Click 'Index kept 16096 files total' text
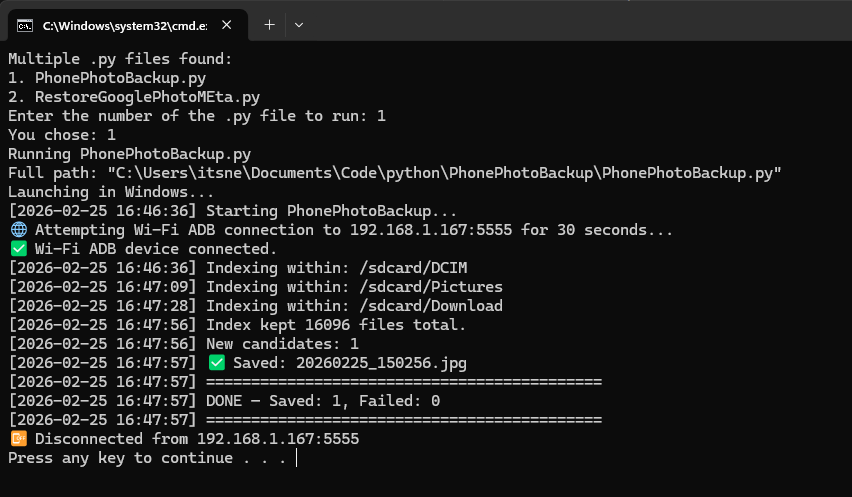 pyautogui.click(x=336, y=325)
